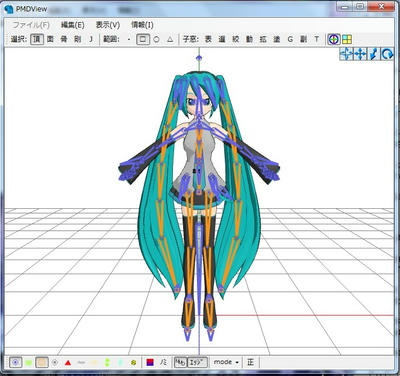Toggle the rectangle range selection mode
The width and height of the screenshot is (400, 376).
click(x=143, y=39)
